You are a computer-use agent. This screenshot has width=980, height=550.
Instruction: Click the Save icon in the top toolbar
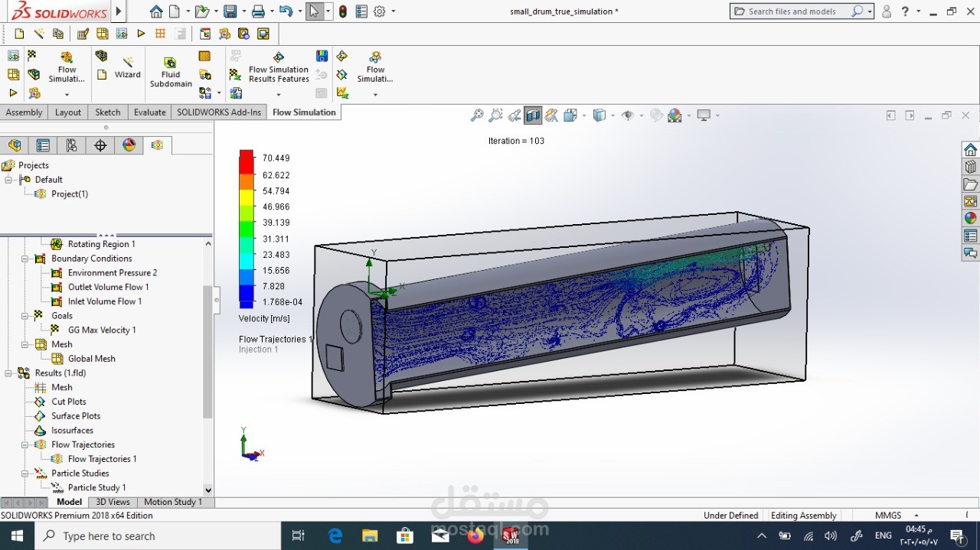230,11
